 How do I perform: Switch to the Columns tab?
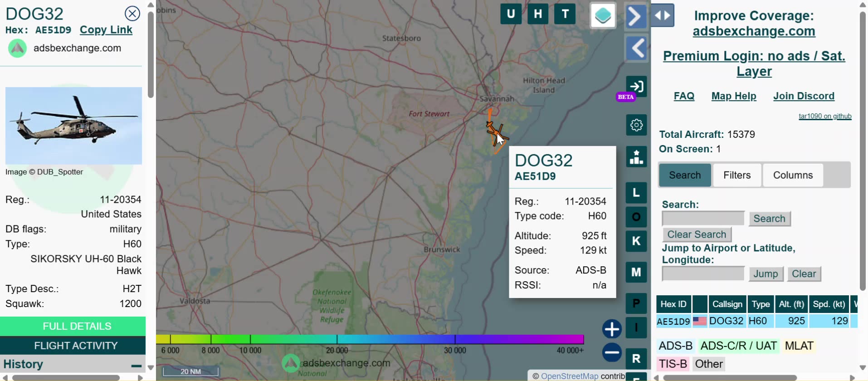click(793, 175)
